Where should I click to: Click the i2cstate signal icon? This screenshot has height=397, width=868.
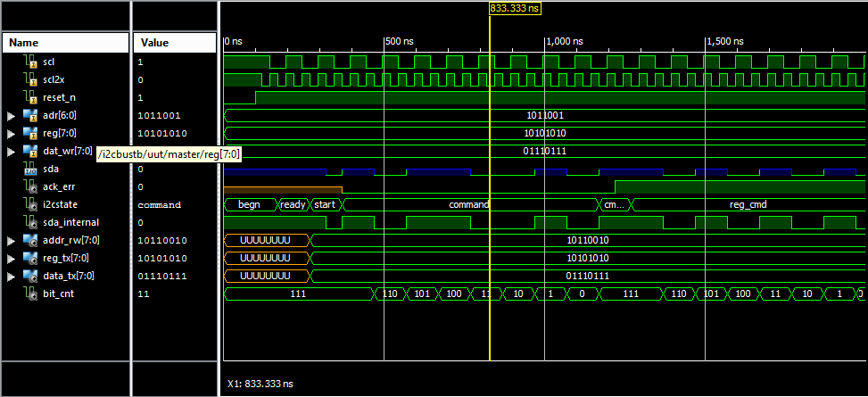tap(31, 204)
